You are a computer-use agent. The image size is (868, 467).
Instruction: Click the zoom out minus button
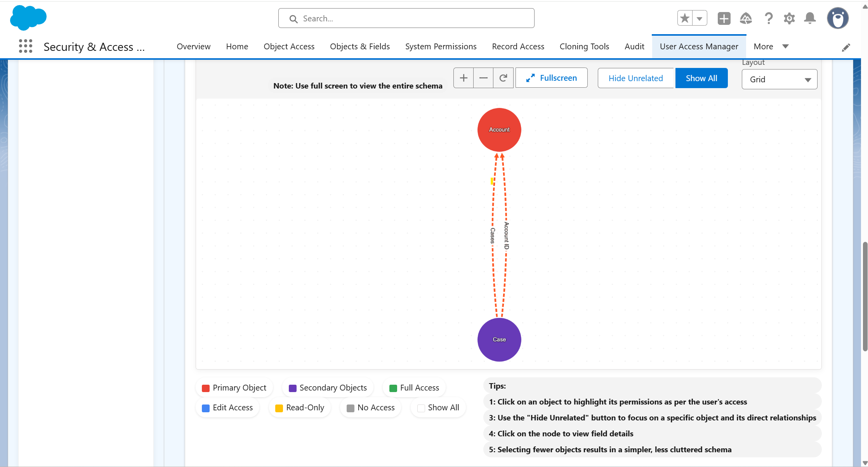(483, 78)
